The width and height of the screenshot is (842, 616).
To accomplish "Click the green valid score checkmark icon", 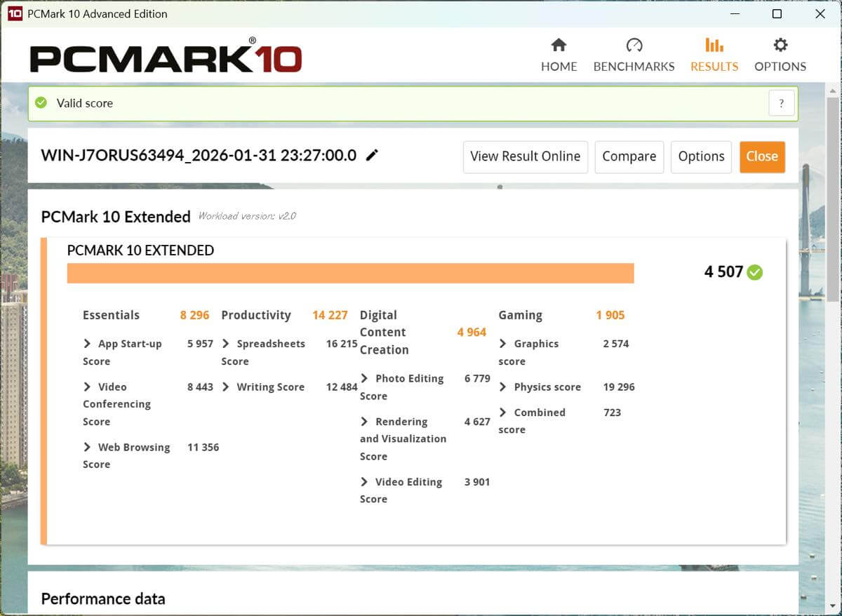I will pos(42,103).
